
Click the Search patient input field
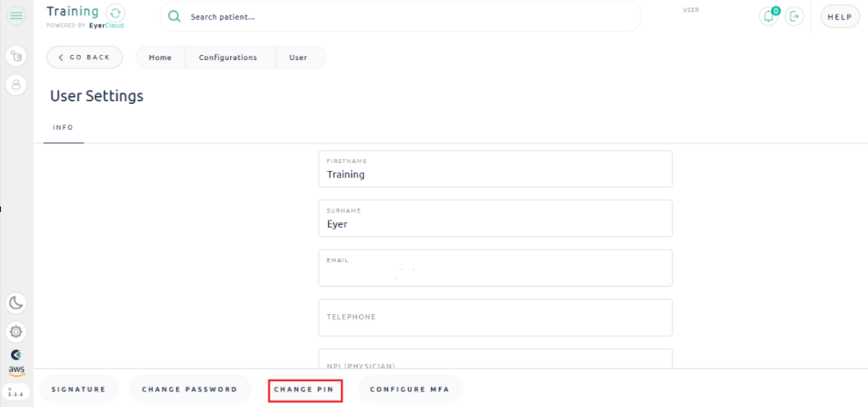pyautogui.click(x=404, y=16)
